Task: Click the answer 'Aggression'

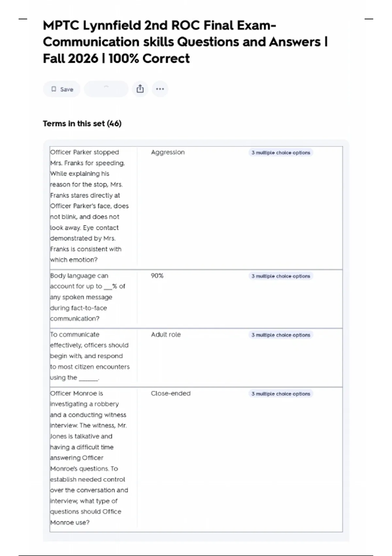Action: point(168,152)
